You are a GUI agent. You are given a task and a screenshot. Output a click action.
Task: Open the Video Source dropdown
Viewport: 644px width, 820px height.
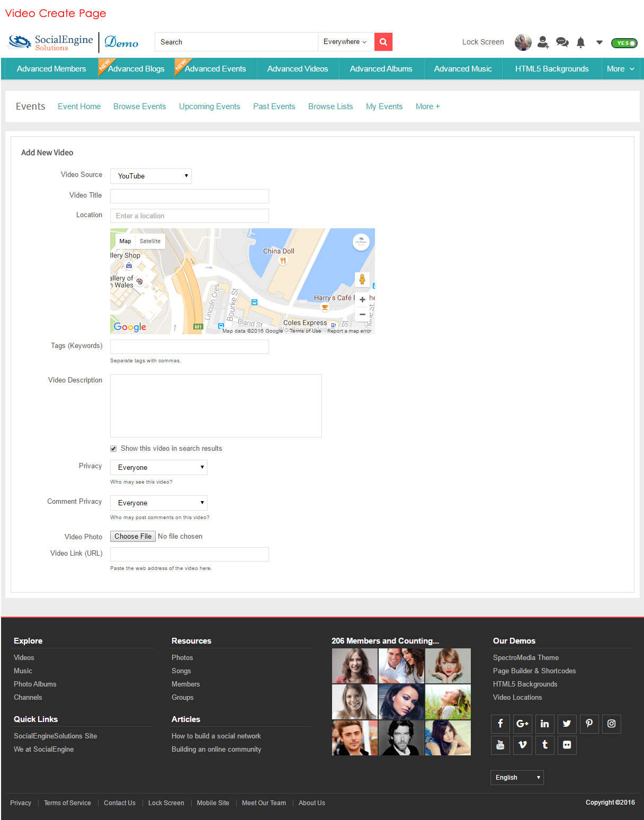tap(151, 176)
